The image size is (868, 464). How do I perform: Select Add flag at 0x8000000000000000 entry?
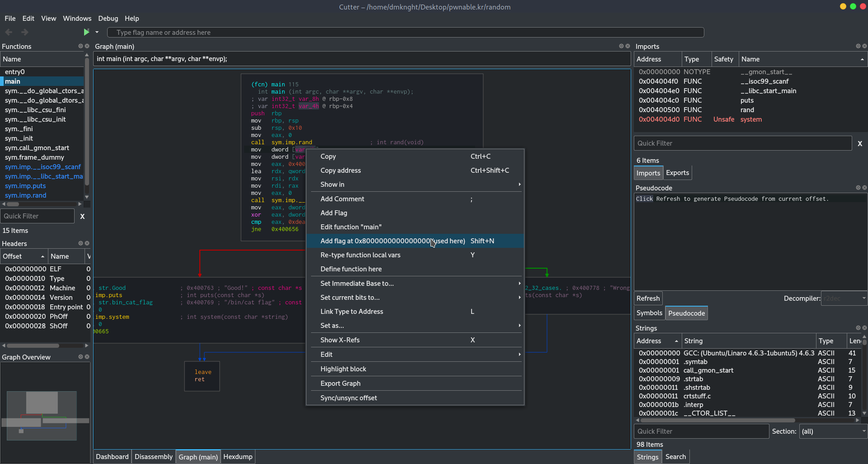coord(415,241)
